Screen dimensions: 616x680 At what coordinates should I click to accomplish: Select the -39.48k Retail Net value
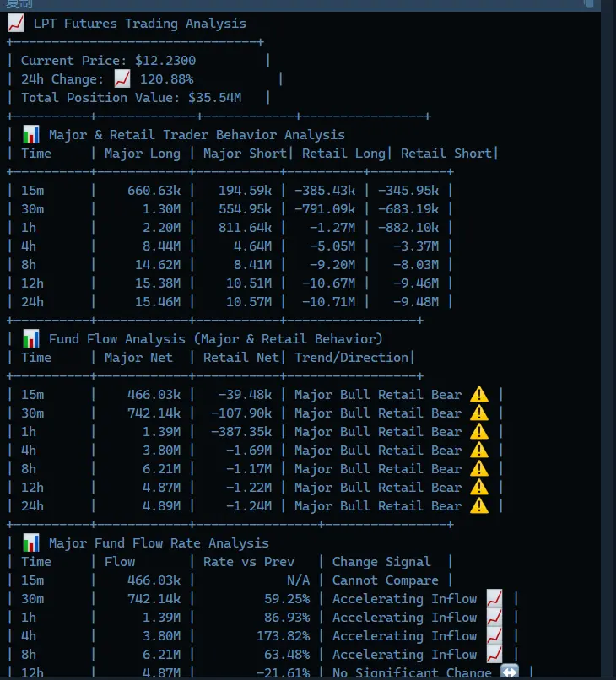tap(245, 394)
